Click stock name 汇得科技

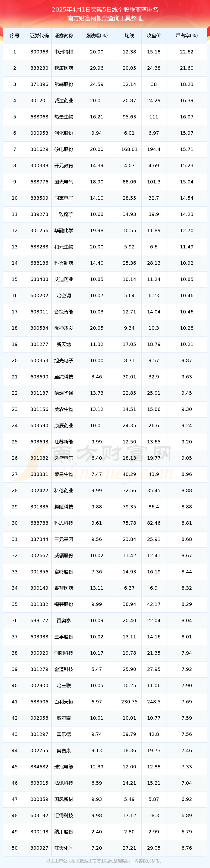pos(64,816)
